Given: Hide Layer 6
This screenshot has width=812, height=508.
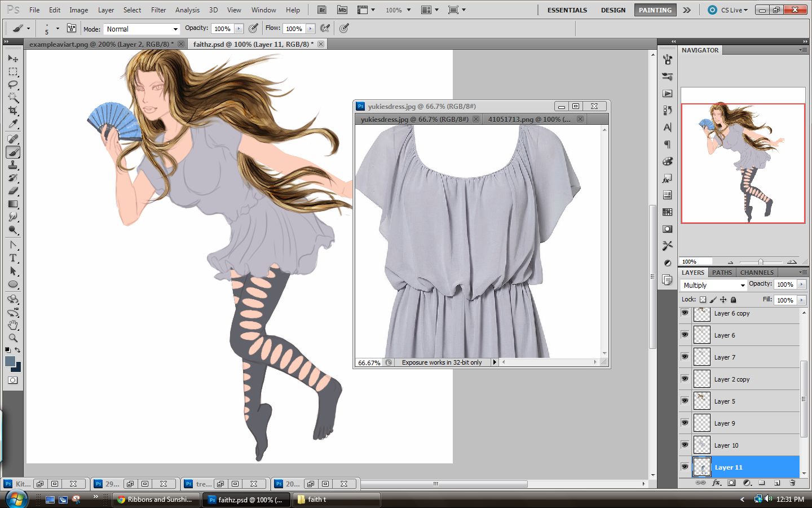Looking at the screenshot, I should click(685, 335).
